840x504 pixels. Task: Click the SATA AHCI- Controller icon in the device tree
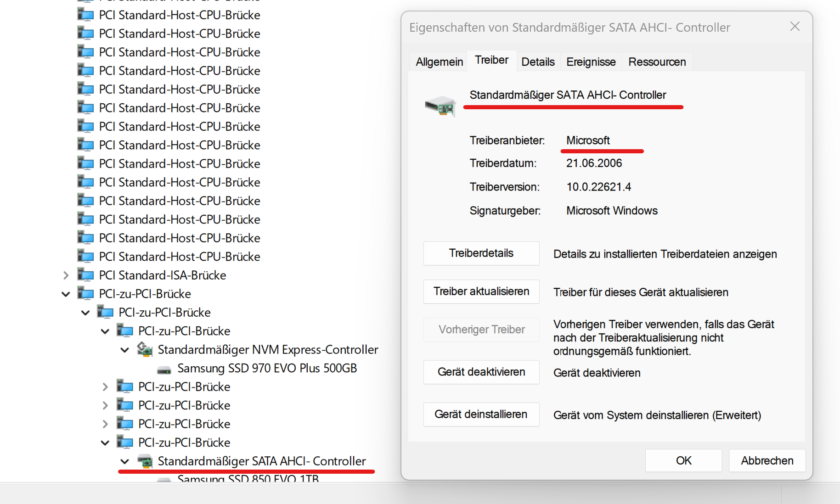click(145, 461)
